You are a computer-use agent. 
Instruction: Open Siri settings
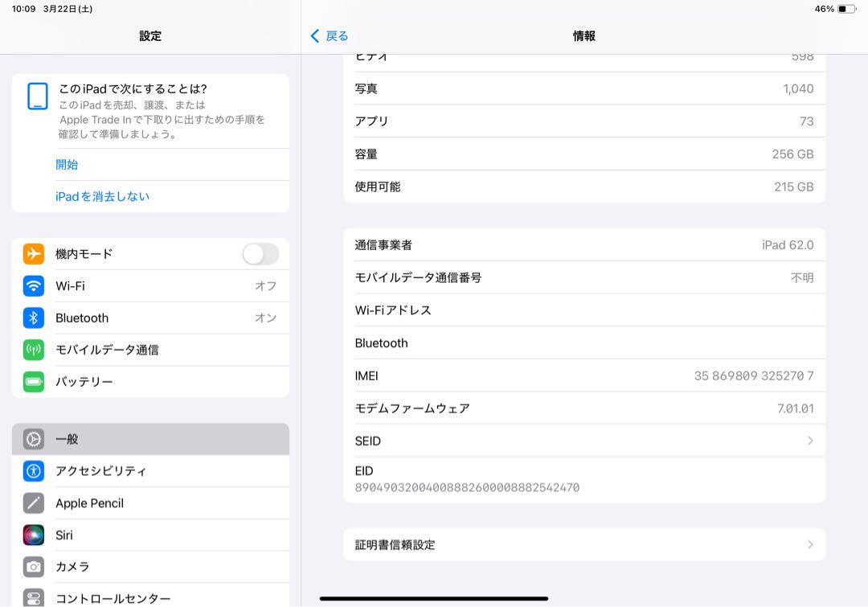click(x=150, y=535)
